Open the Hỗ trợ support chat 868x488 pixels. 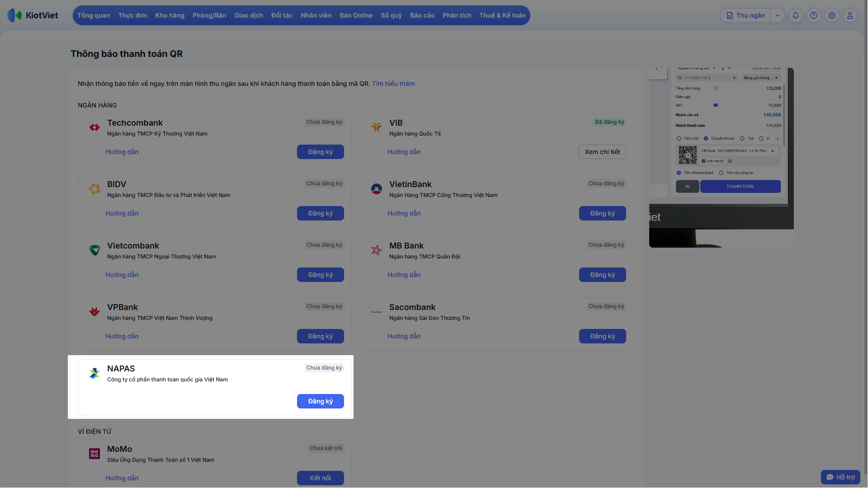click(840, 477)
